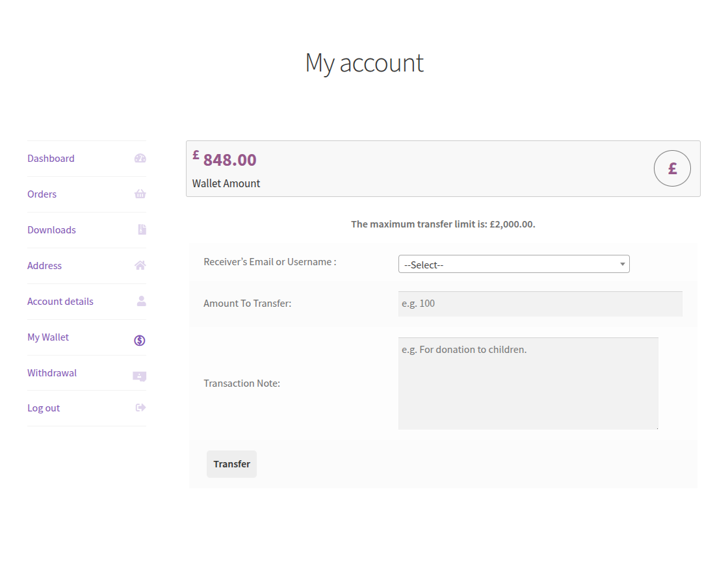Click the Withdrawal link

click(52, 373)
